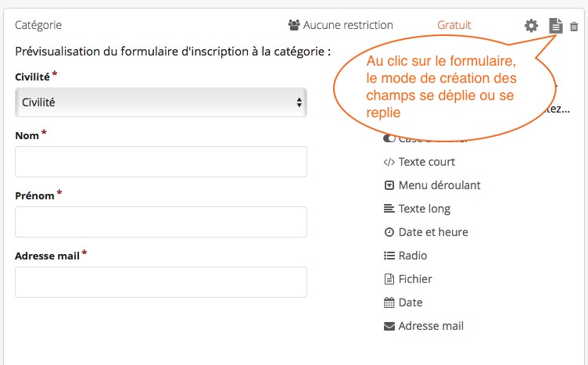Add a Menu déroulant field
Screen dimensions: 588x365
pyautogui.click(x=432, y=185)
